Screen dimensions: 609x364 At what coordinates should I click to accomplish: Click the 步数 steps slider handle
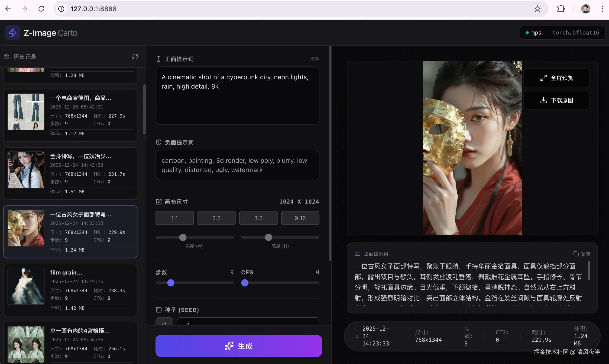coord(171,283)
